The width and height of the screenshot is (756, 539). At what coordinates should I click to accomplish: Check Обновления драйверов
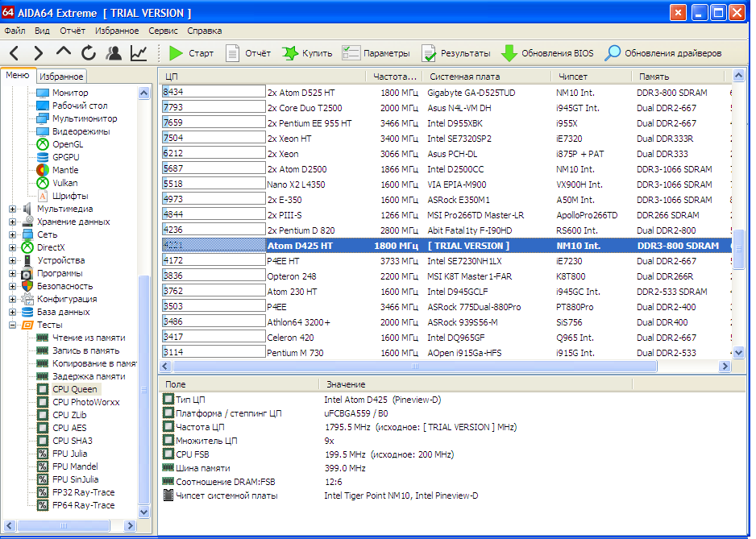[x=663, y=53]
